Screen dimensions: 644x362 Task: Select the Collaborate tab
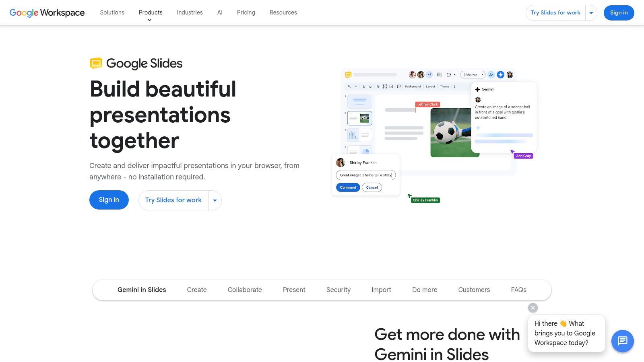pos(245,290)
